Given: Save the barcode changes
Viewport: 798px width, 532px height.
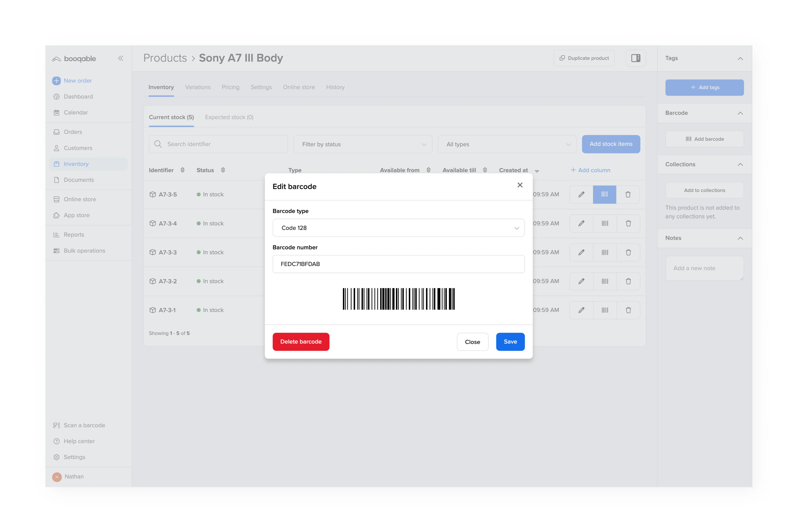Looking at the screenshot, I should 510,342.
